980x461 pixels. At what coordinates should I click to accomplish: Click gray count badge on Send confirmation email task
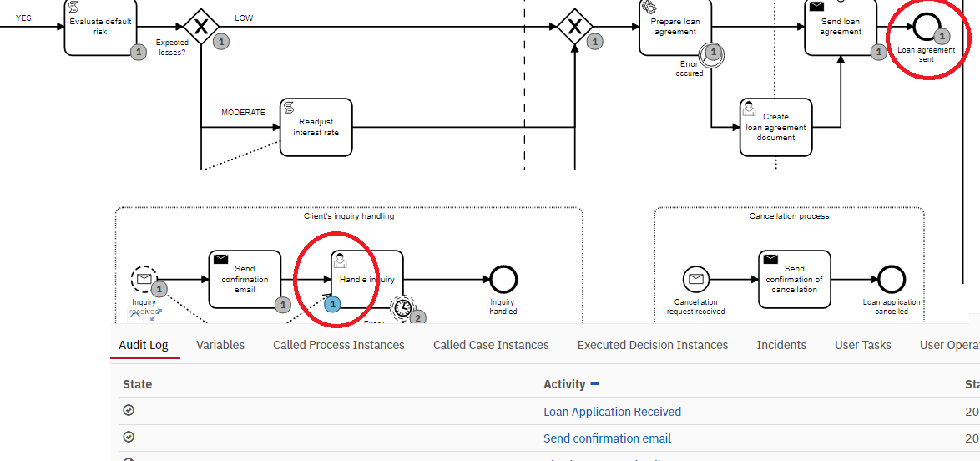click(x=283, y=305)
